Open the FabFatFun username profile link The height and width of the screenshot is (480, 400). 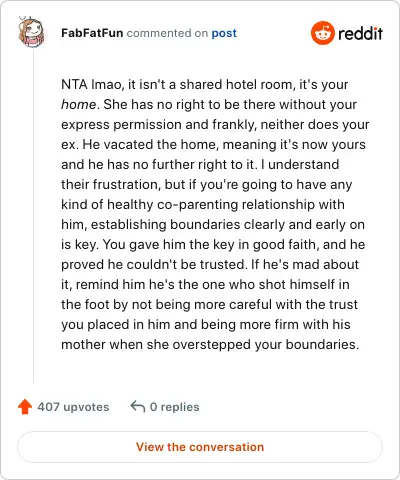pos(92,33)
